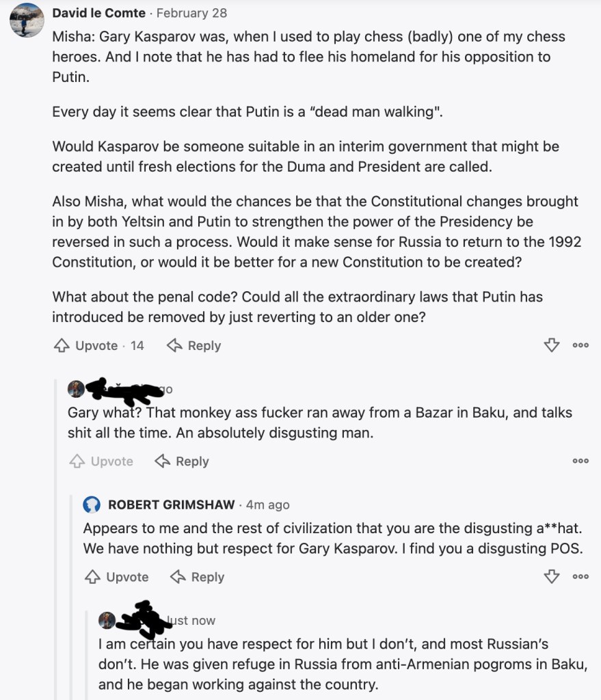Click the reply arrow on David's comment
Image resolution: width=601 pixels, height=700 pixels.
(194, 346)
